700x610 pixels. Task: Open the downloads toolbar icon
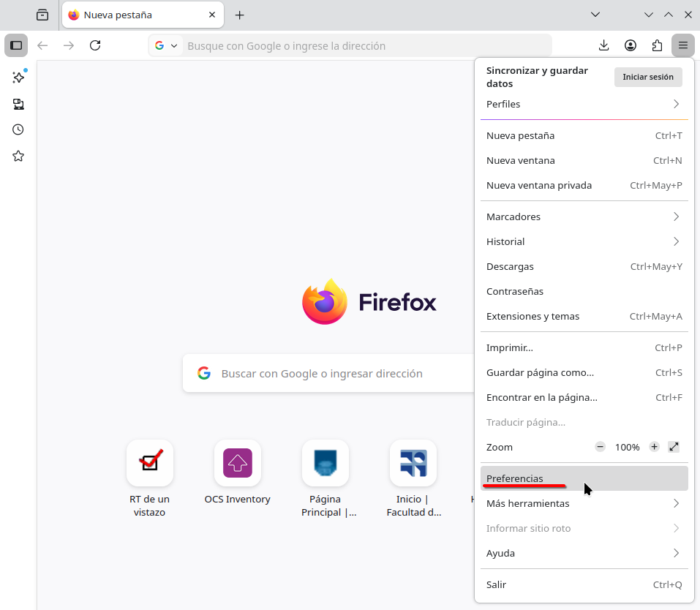coord(603,45)
